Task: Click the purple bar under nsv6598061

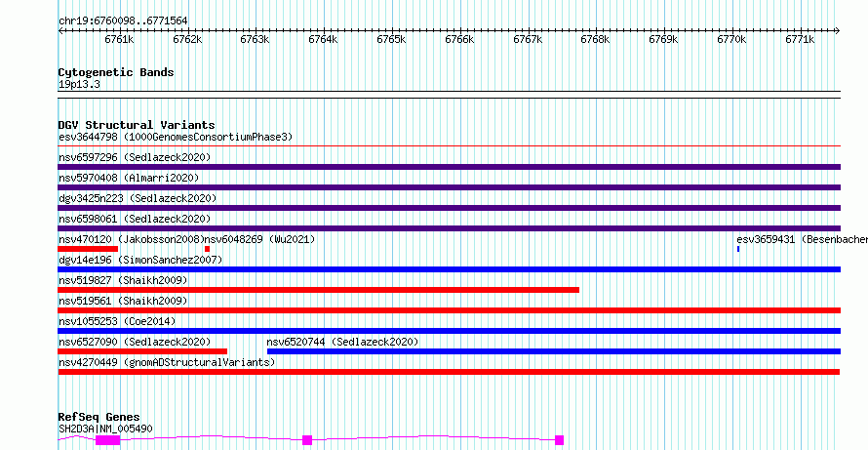Action: [449, 228]
